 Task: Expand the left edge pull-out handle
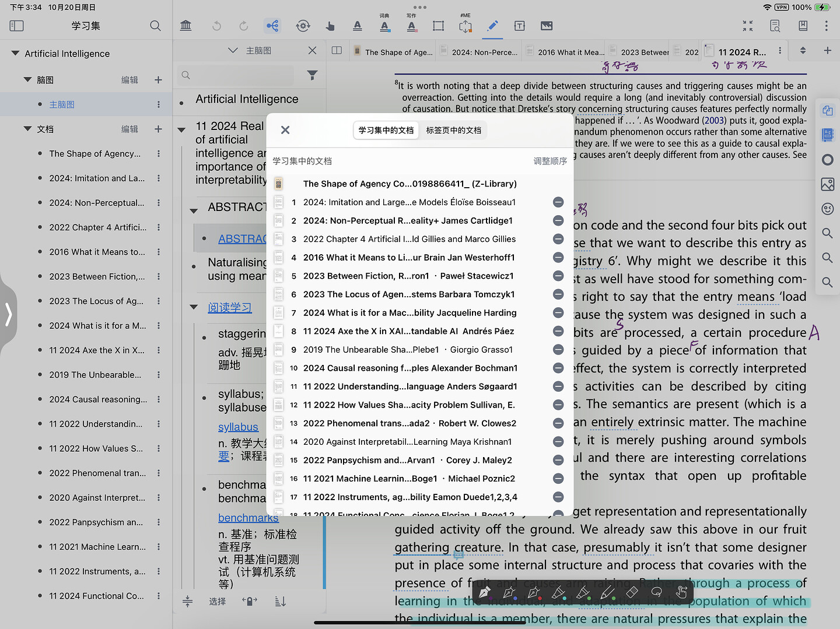tap(8, 314)
